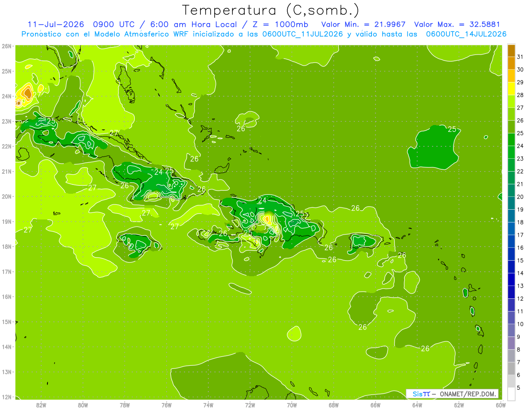This screenshot has width=532, height=411.
Task: Click the yellow legend swatch between 28 and 29
Action: pos(511,89)
